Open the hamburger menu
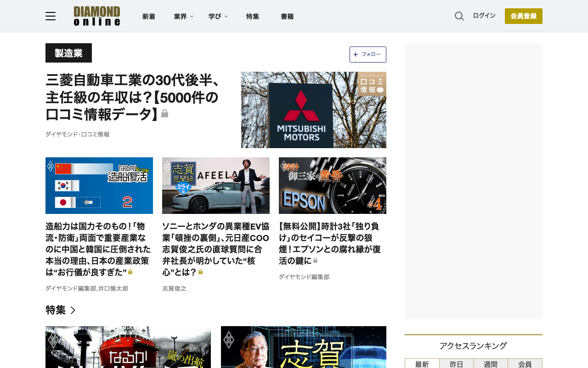Image resolution: width=588 pixels, height=368 pixels. pyautogui.click(x=51, y=16)
